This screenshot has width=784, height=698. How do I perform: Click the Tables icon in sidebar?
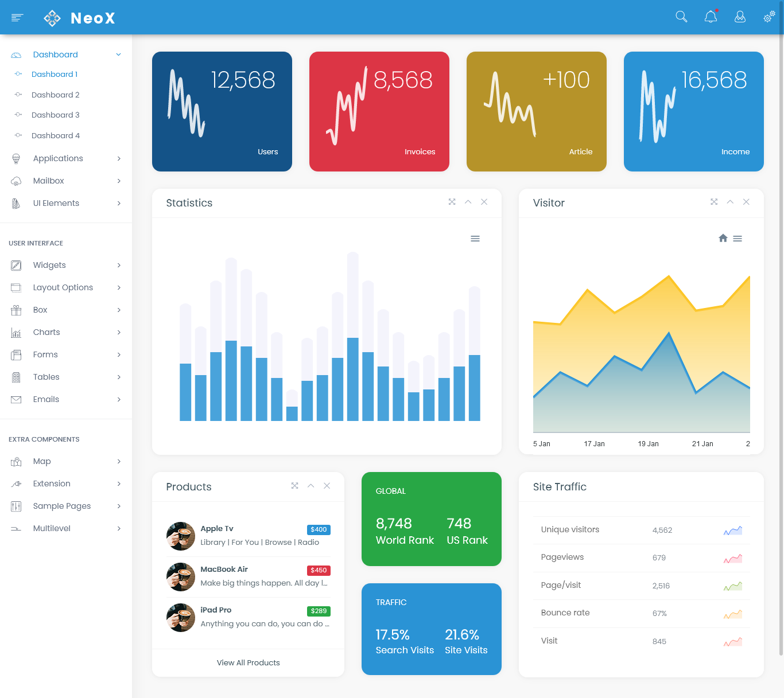[16, 377]
